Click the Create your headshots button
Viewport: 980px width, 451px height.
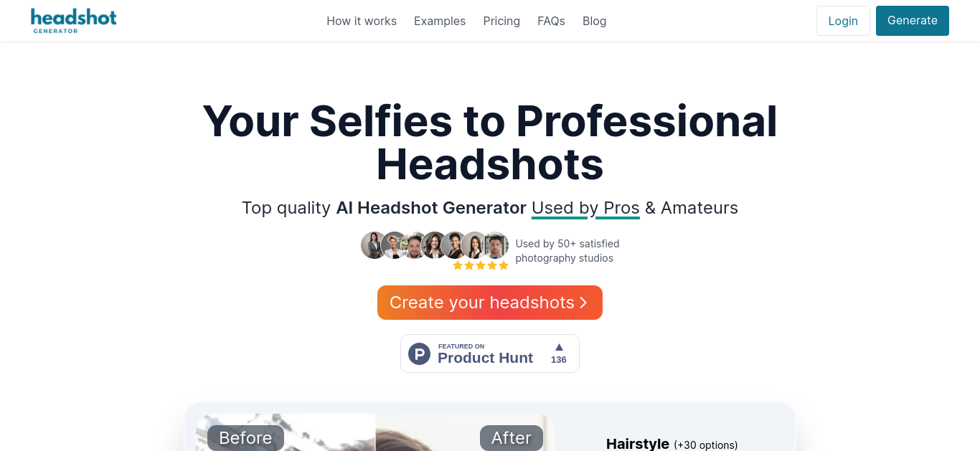click(x=490, y=303)
